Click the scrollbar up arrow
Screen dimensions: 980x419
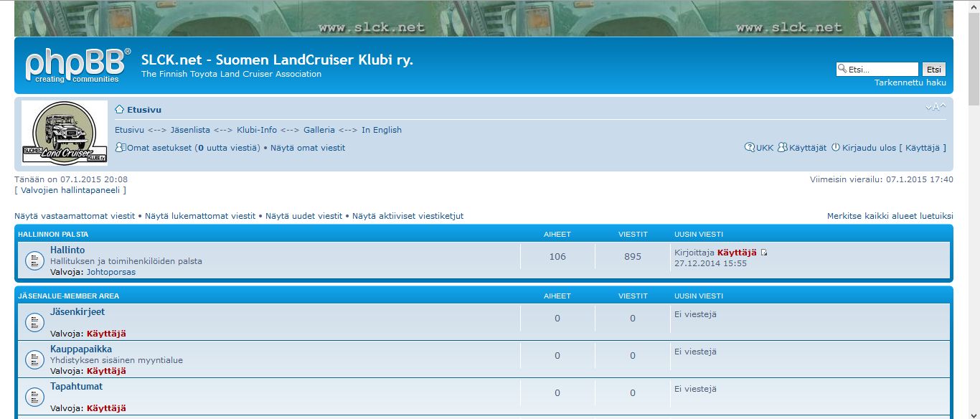coord(974,6)
